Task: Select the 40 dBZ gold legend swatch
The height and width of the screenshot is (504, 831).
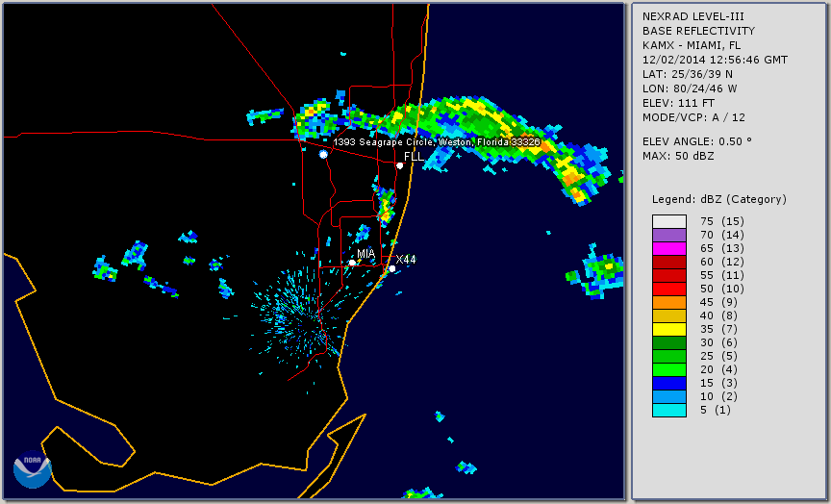Action: pos(668,315)
